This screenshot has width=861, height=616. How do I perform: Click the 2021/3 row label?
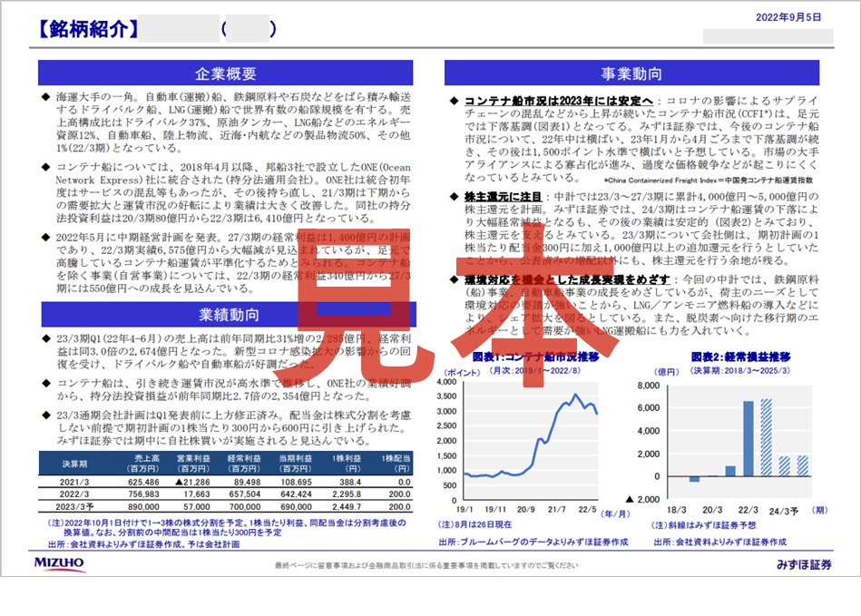pyautogui.click(x=74, y=482)
